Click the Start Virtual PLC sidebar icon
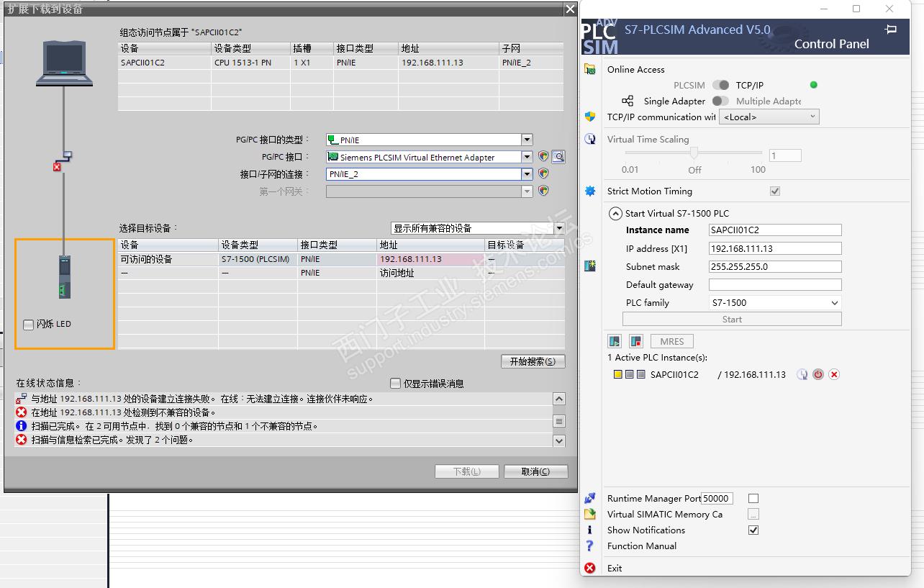The height and width of the screenshot is (588, 924). click(590, 266)
